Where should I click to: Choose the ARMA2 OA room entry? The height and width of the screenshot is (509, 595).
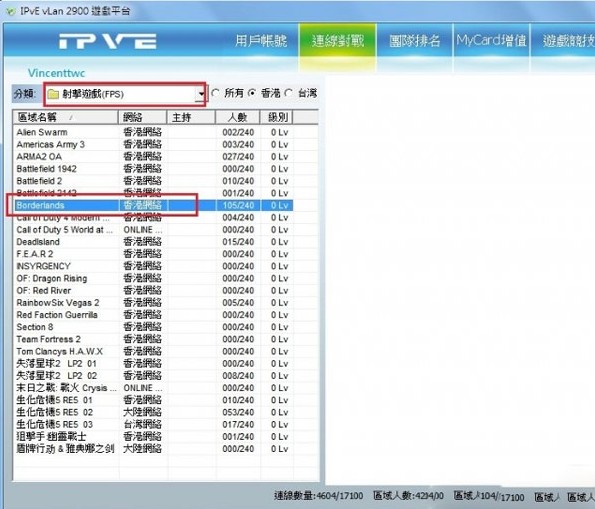click(154, 156)
